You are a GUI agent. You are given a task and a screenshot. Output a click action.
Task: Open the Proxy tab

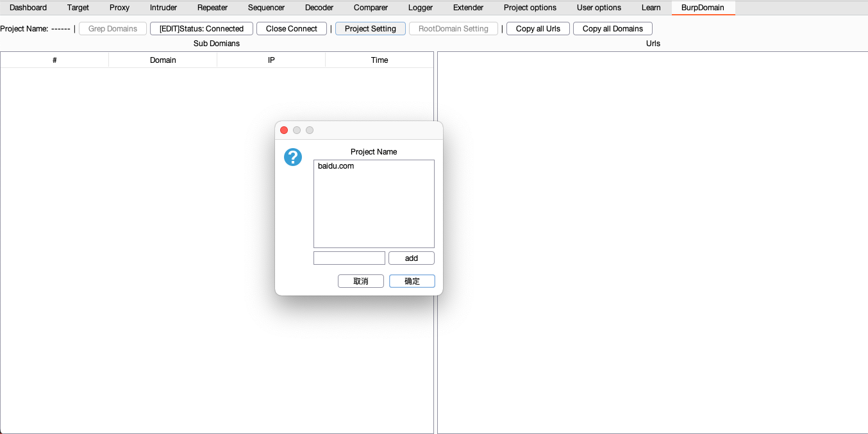coord(119,8)
